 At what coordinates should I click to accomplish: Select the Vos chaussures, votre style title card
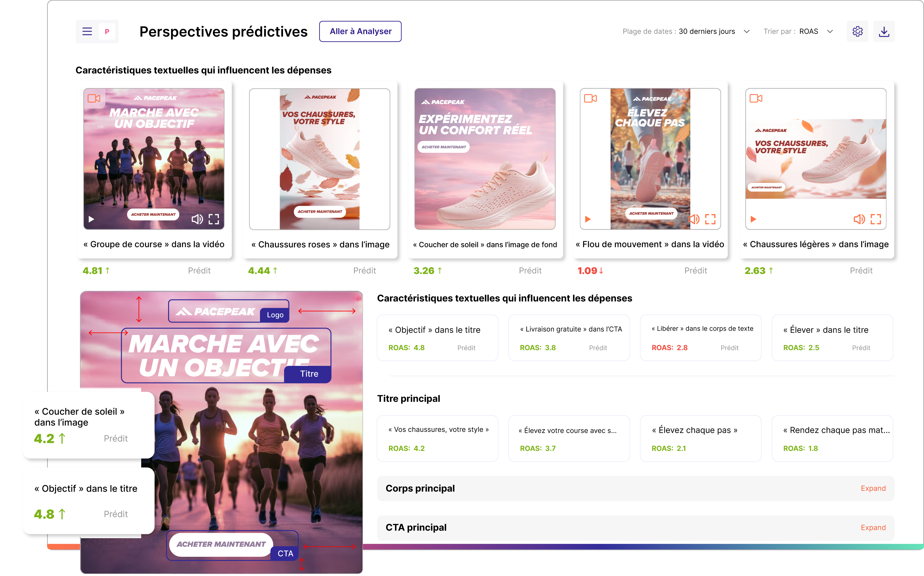[x=437, y=439]
